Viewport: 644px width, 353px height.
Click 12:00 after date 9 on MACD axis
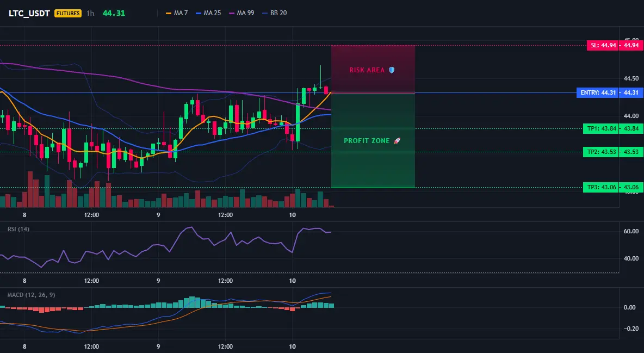pos(226,346)
